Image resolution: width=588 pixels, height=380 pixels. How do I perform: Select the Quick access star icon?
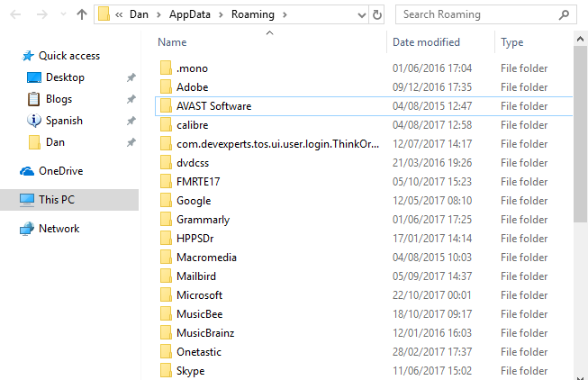26,56
